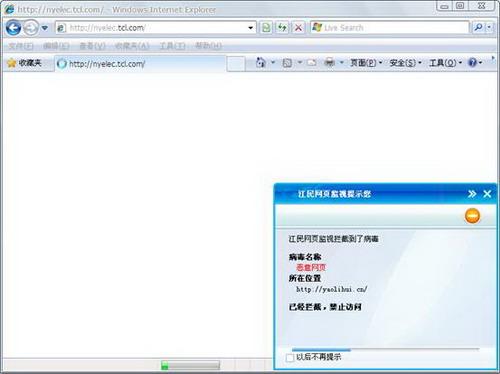Open the 收藏夹(A) menu
This screenshot has width=500, height=374.
(x=132, y=46)
